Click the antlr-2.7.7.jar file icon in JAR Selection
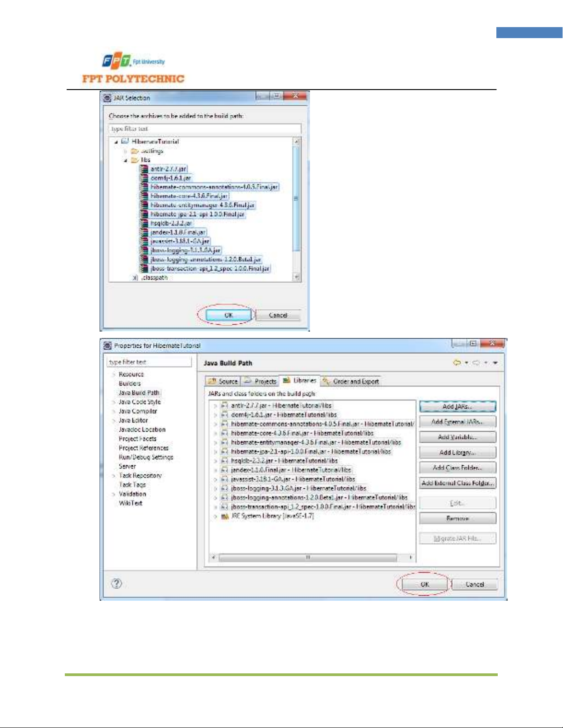This screenshot has height=728, width=563. pyautogui.click(x=144, y=169)
